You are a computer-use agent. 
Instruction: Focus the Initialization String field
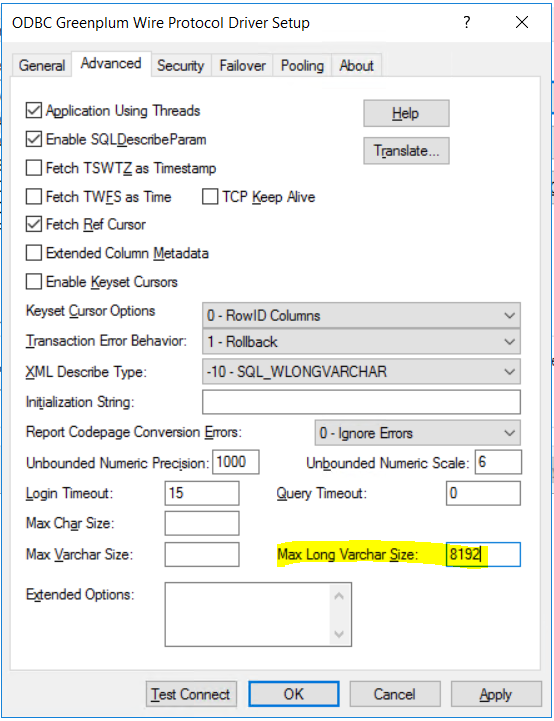pyautogui.click(x=361, y=402)
